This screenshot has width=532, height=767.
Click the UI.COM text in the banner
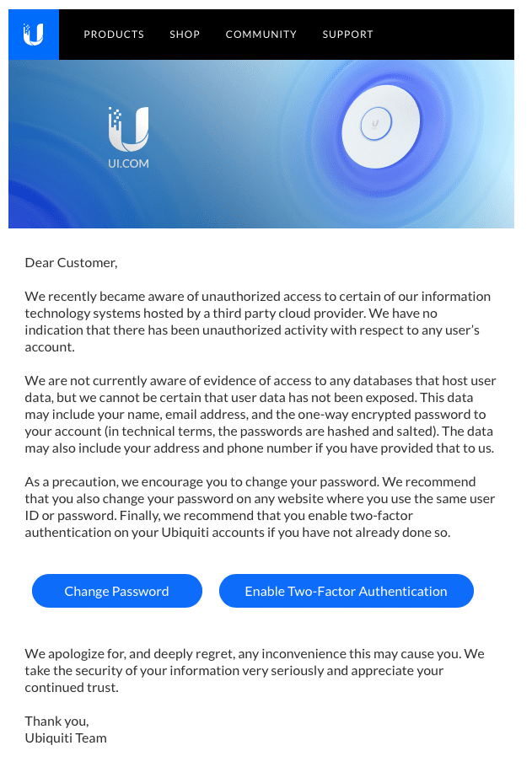click(128, 164)
